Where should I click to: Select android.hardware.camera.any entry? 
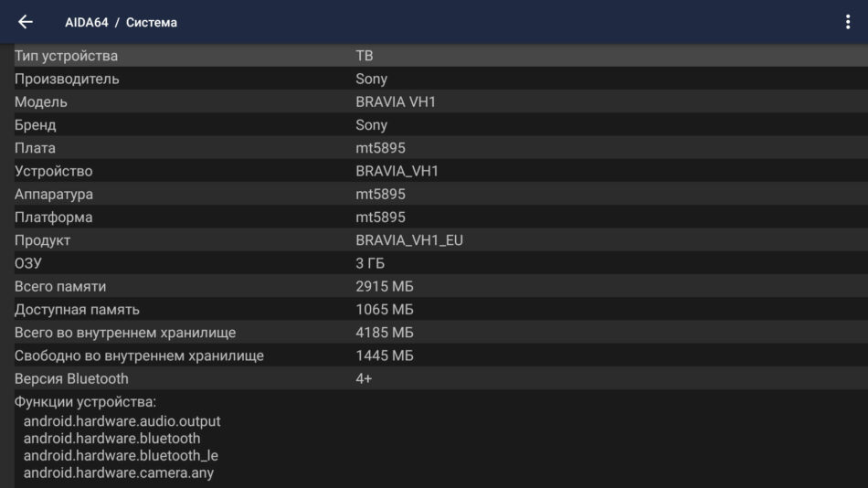[x=119, y=473]
